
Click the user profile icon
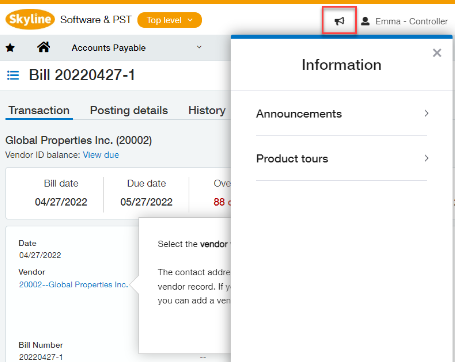point(365,21)
